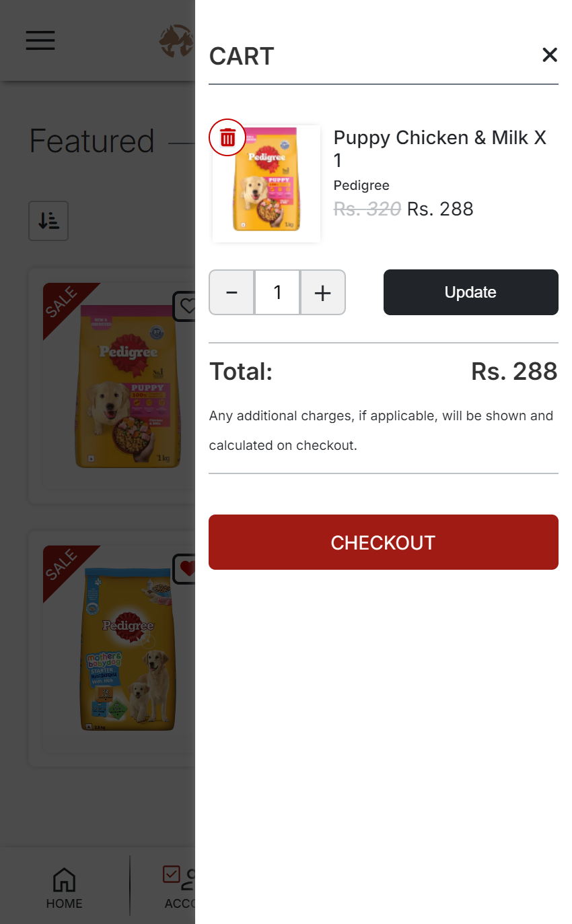This screenshot has height=924, width=572.
Task: Go to Home in bottom navigation
Action: click(x=64, y=888)
